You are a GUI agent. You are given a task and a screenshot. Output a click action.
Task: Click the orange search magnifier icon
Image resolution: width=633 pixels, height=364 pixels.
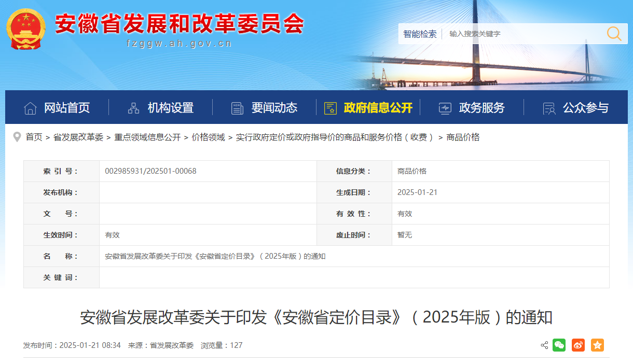(614, 34)
